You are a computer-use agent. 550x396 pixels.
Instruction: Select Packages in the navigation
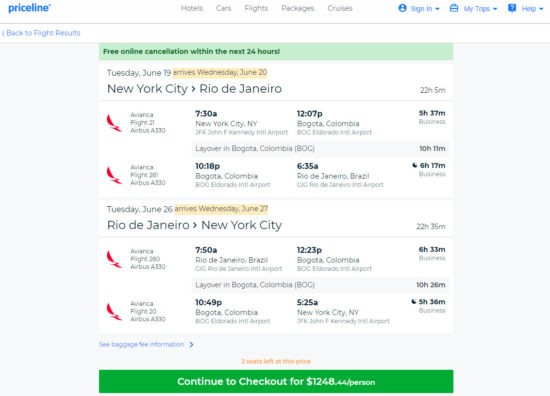[297, 8]
